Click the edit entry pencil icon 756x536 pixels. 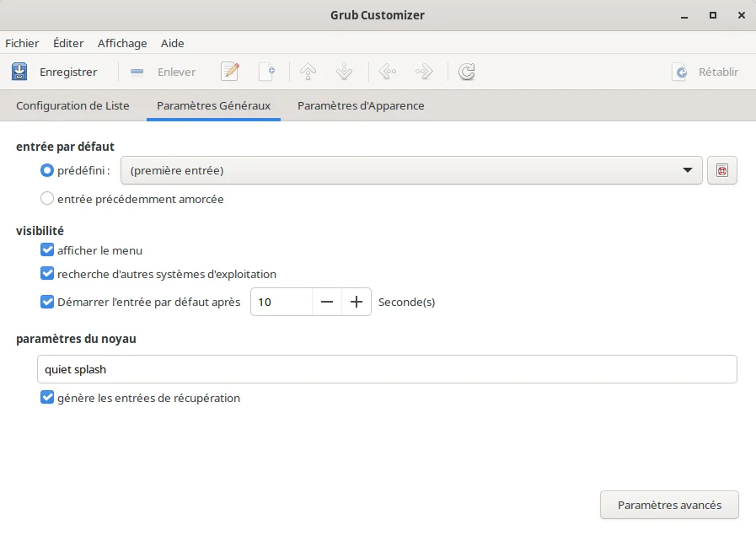coord(230,72)
